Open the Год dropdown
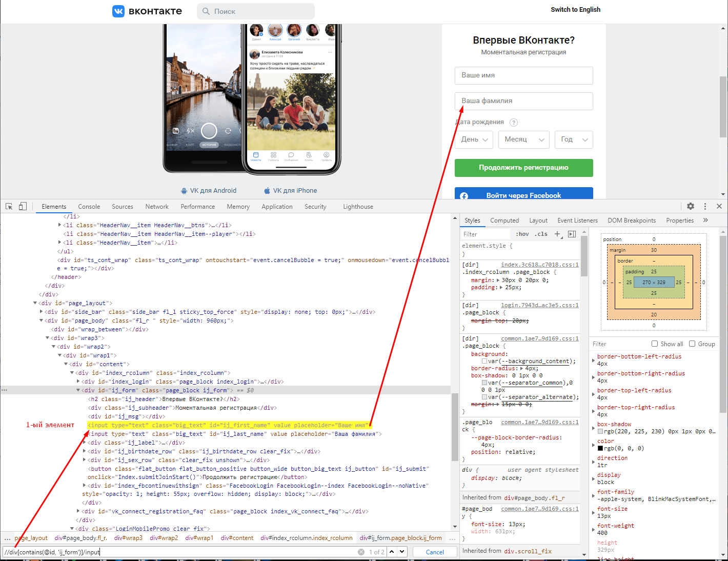Viewport: 728px width, 561px height. [574, 139]
